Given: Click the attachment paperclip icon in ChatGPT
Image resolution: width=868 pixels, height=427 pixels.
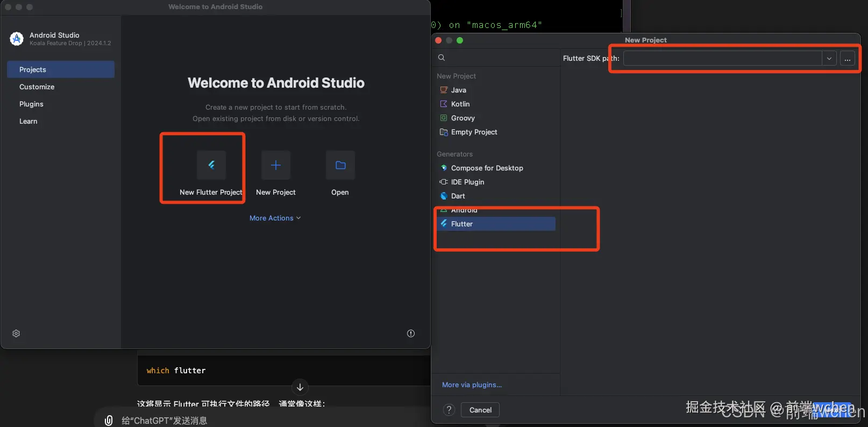Looking at the screenshot, I should tap(109, 421).
